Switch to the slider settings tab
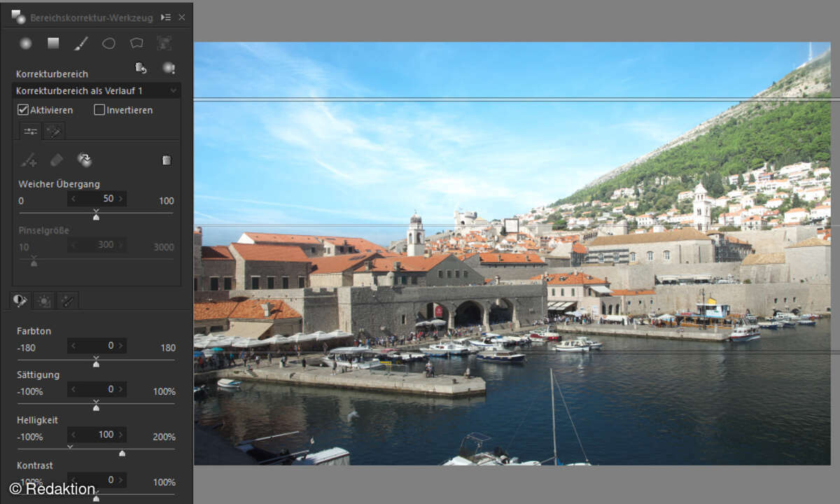Image resolution: width=840 pixels, height=504 pixels. (30, 131)
